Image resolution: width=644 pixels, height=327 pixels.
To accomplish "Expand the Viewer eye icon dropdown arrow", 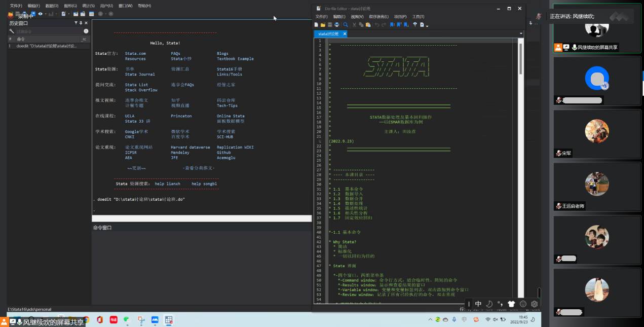I will tap(46, 14).
